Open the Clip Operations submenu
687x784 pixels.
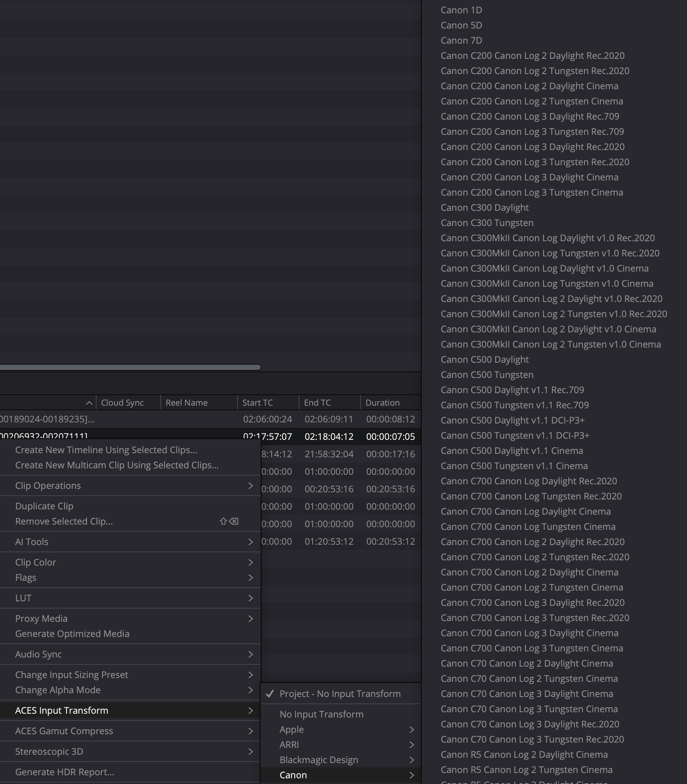130,485
